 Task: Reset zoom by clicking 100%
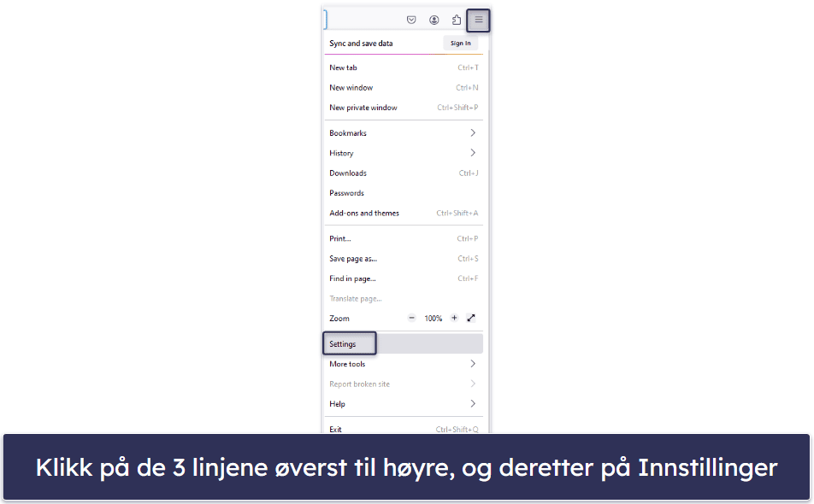(433, 319)
